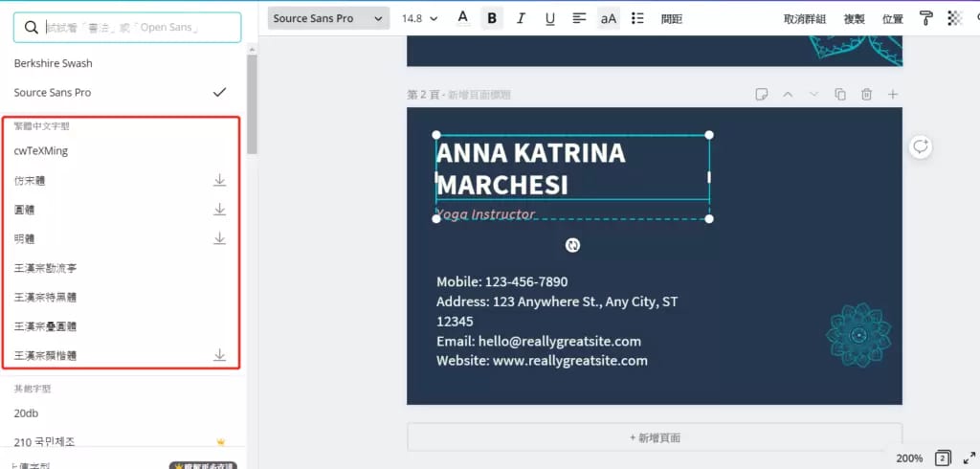
Task: Download the 明體 font
Action: click(219, 238)
